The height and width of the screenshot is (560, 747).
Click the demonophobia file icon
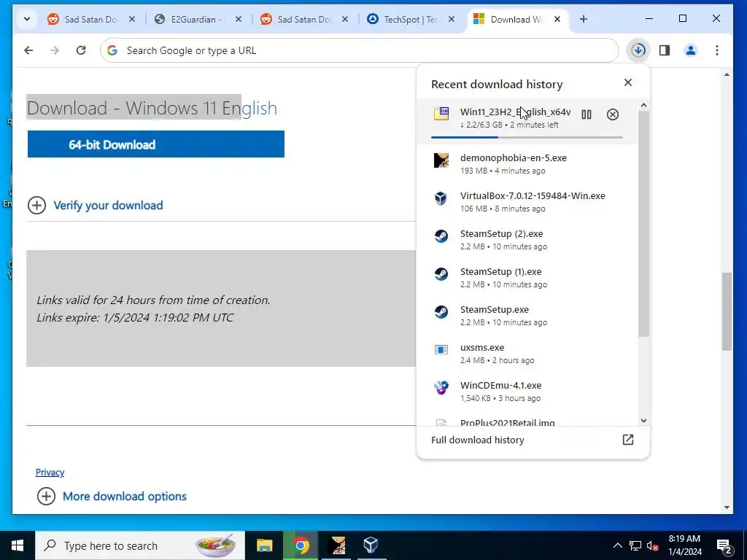[x=441, y=160]
